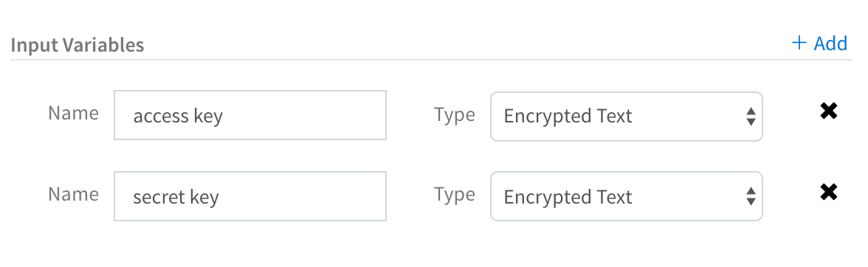
Task: Click the up-down arrows on secret key Type
Action: [751, 196]
